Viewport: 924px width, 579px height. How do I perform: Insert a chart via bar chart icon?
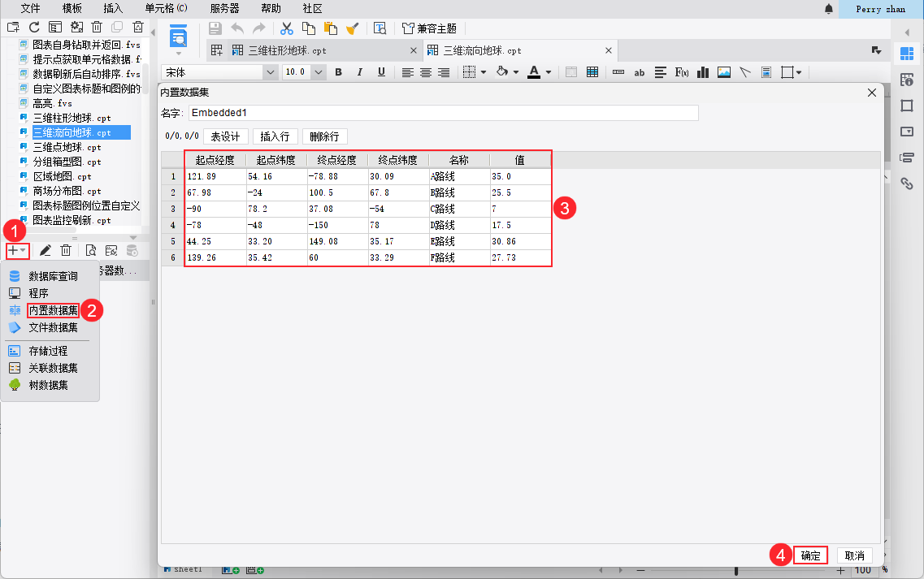coord(702,72)
